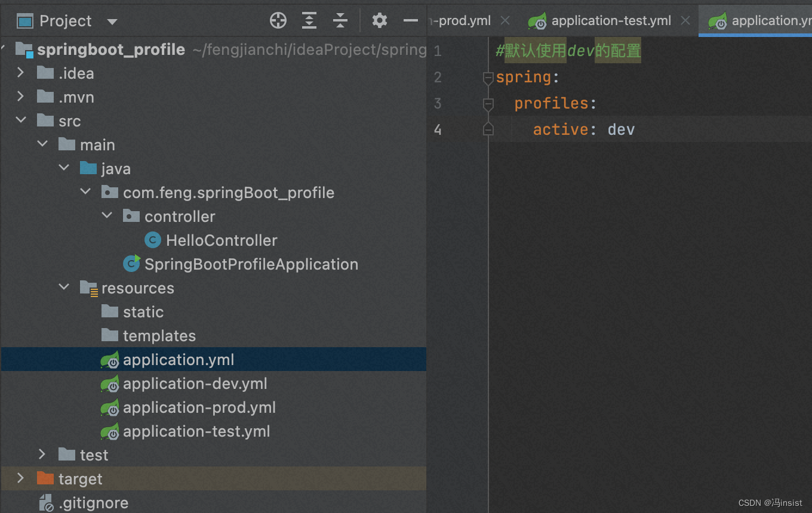Switch to the application-test.yml editor tab
The image size is (812, 513).
coord(611,21)
